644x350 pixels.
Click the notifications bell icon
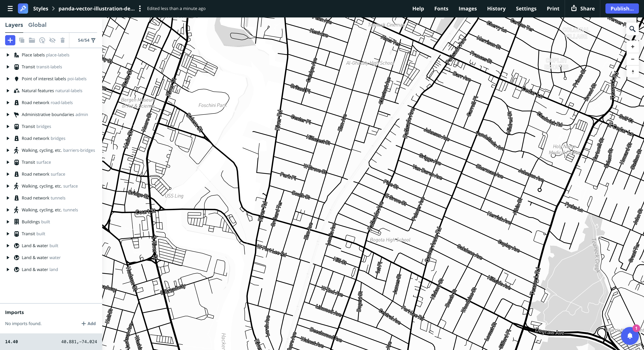click(630, 336)
